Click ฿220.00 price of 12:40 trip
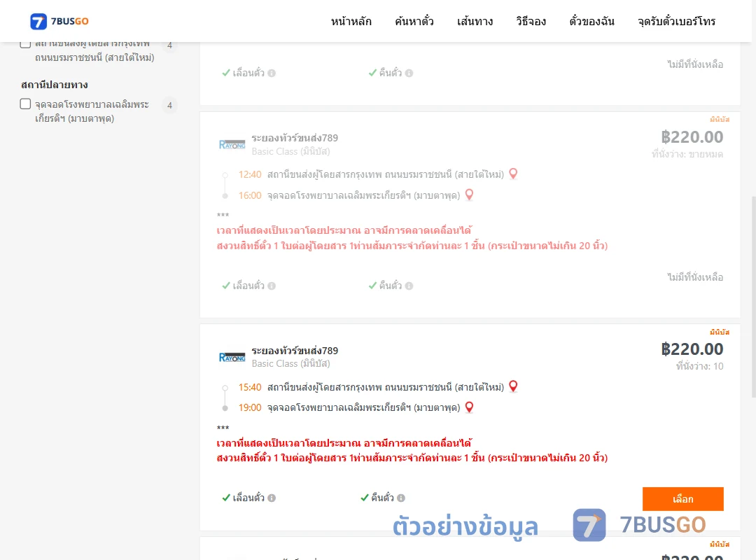 click(x=692, y=137)
